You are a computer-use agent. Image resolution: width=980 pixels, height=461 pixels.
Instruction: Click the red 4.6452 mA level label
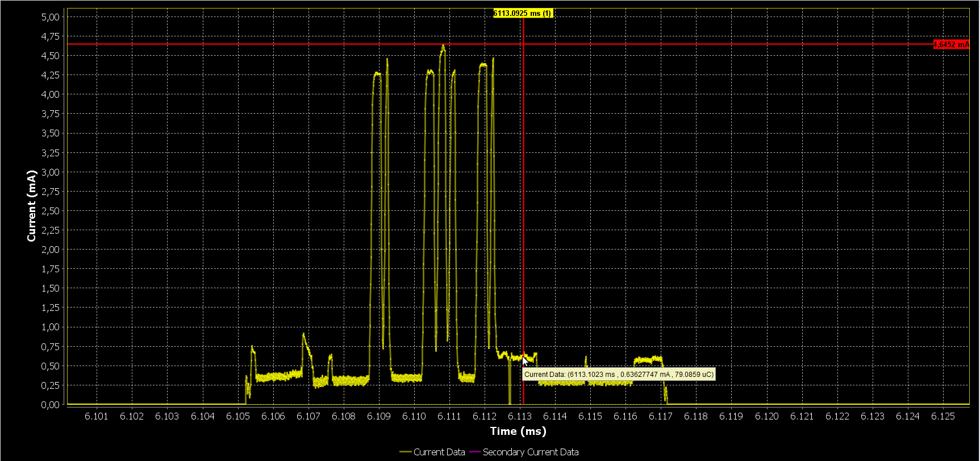[951, 44]
